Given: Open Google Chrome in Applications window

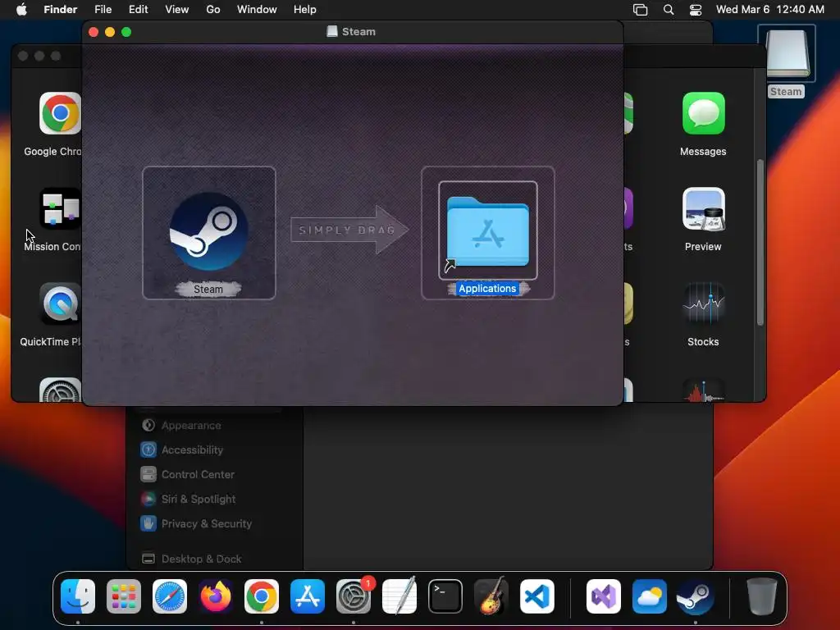Looking at the screenshot, I should [x=60, y=113].
